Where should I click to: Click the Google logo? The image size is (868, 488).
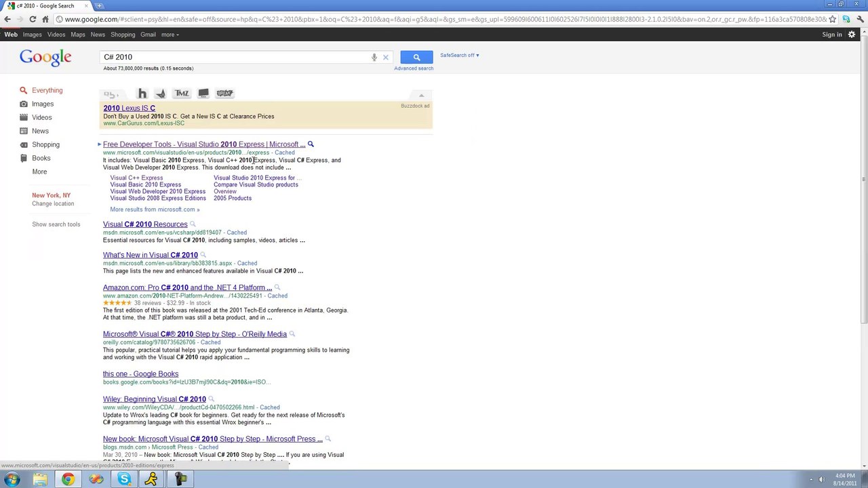coord(45,58)
